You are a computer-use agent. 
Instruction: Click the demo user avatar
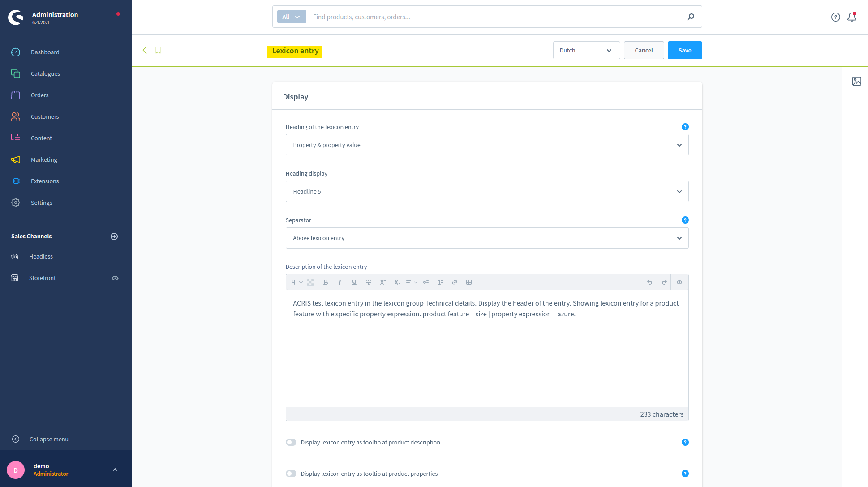pyautogui.click(x=16, y=470)
